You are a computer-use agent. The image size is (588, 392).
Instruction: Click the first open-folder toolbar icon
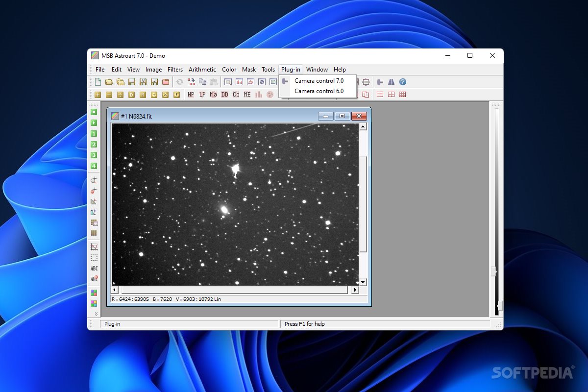[x=109, y=82]
